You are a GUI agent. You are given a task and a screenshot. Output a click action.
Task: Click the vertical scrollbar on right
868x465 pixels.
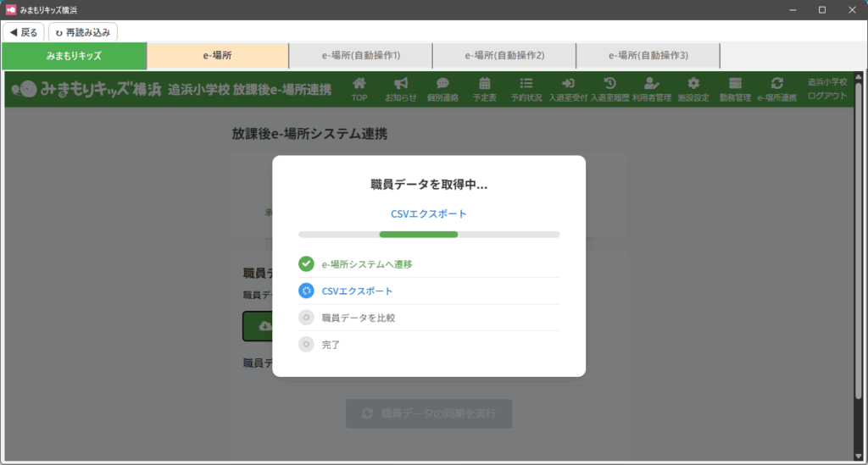click(x=858, y=254)
